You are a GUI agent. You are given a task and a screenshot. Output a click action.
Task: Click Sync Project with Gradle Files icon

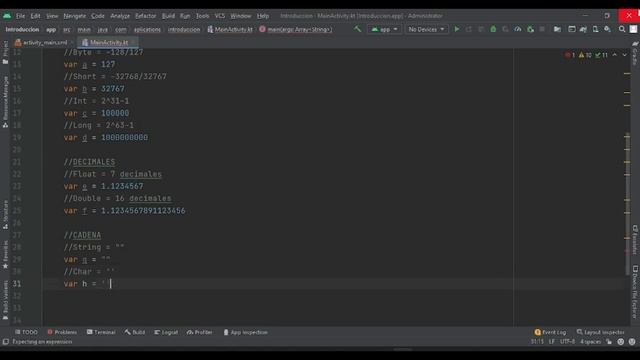coord(583,29)
